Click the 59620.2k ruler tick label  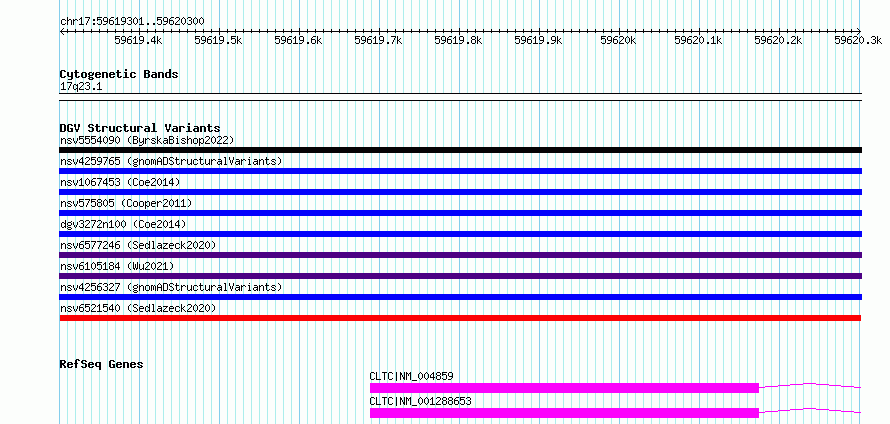tap(778, 40)
